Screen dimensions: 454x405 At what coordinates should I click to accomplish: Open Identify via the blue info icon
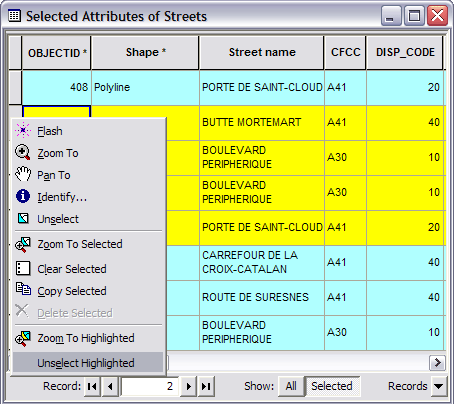[x=23, y=196]
